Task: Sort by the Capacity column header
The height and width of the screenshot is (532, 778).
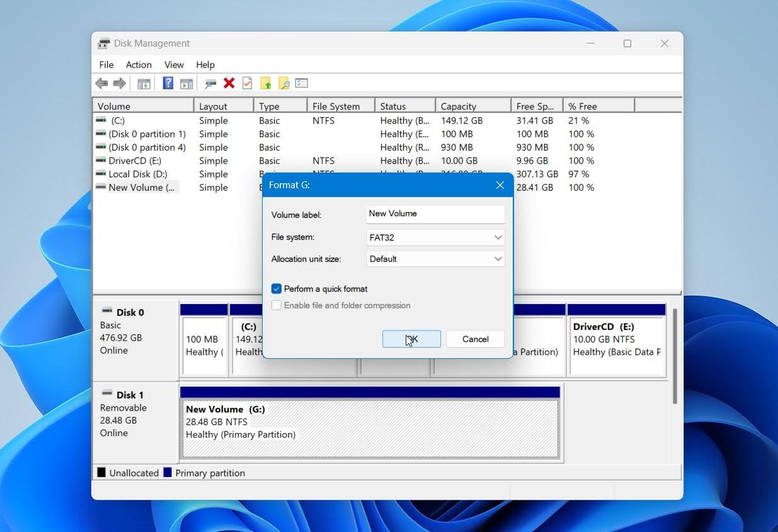Action: pyautogui.click(x=472, y=106)
